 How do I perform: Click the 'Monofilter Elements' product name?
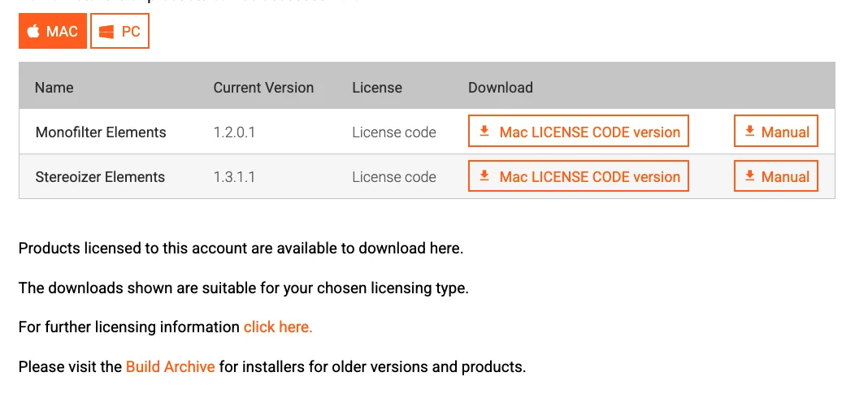click(101, 132)
